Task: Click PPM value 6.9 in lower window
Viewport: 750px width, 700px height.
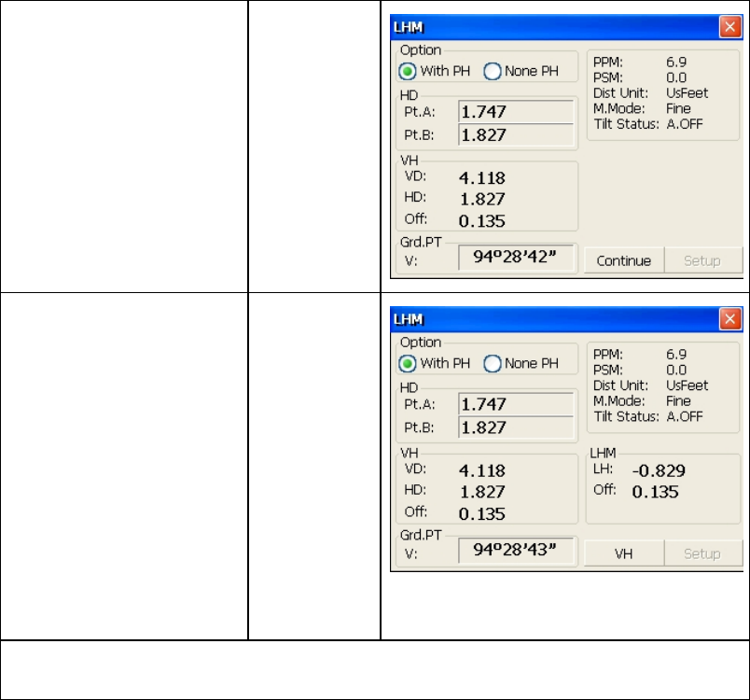Action: (x=676, y=355)
